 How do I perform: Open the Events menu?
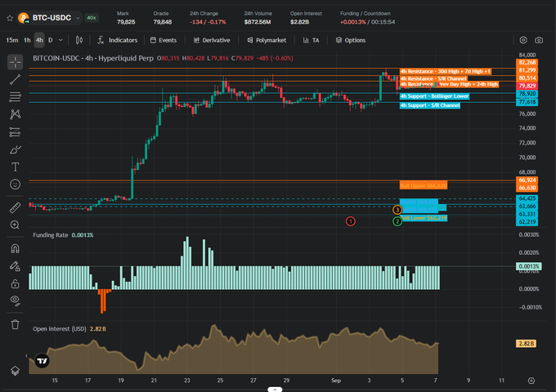click(164, 40)
